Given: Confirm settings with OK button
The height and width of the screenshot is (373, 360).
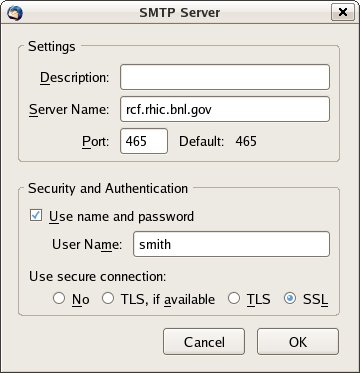Looking at the screenshot, I should pyautogui.click(x=298, y=342).
